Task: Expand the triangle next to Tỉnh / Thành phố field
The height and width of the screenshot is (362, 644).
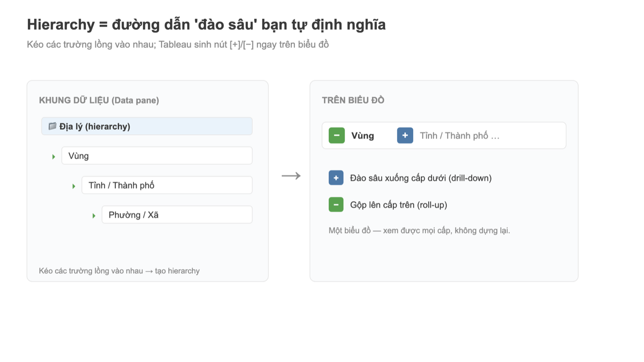Action: pos(74,186)
